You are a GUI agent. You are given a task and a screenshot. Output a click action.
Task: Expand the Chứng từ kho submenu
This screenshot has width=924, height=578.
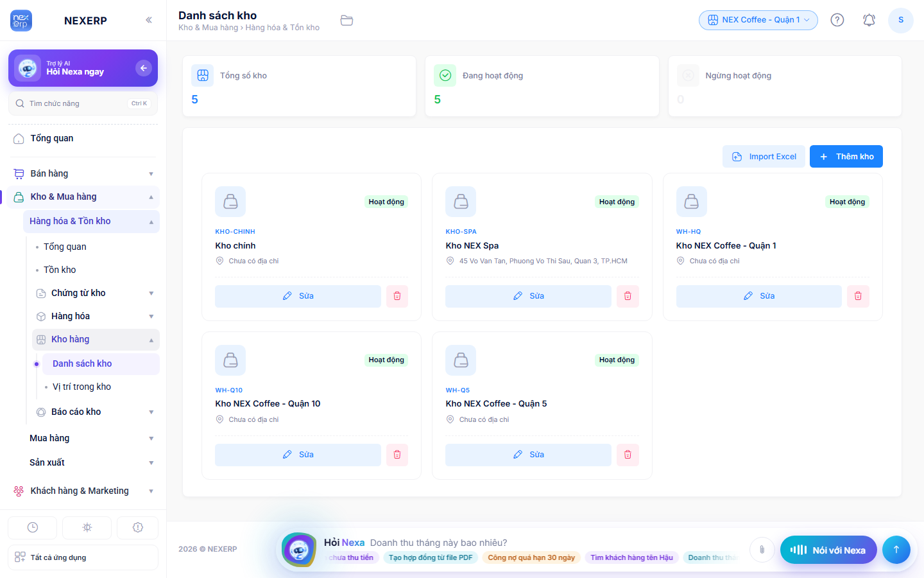(x=95, y=293)
